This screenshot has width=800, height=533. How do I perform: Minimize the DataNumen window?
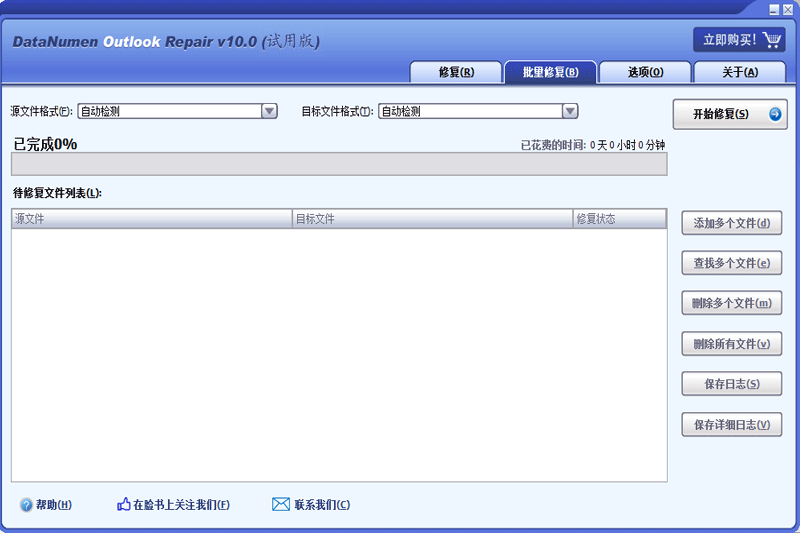pos(774,9)
